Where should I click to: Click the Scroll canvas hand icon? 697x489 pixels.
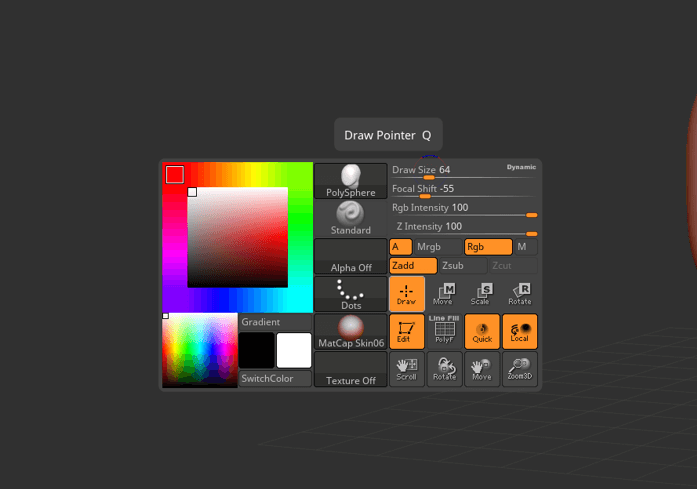click(407, 369)
